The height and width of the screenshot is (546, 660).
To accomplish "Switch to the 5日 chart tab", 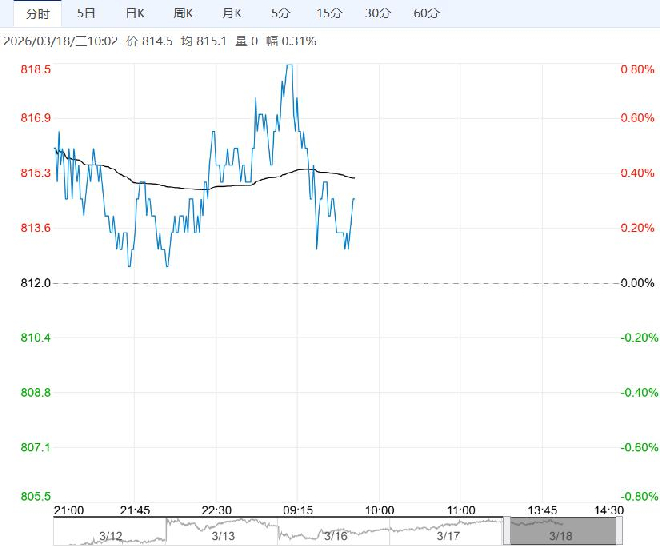I will tap(88, 13).
